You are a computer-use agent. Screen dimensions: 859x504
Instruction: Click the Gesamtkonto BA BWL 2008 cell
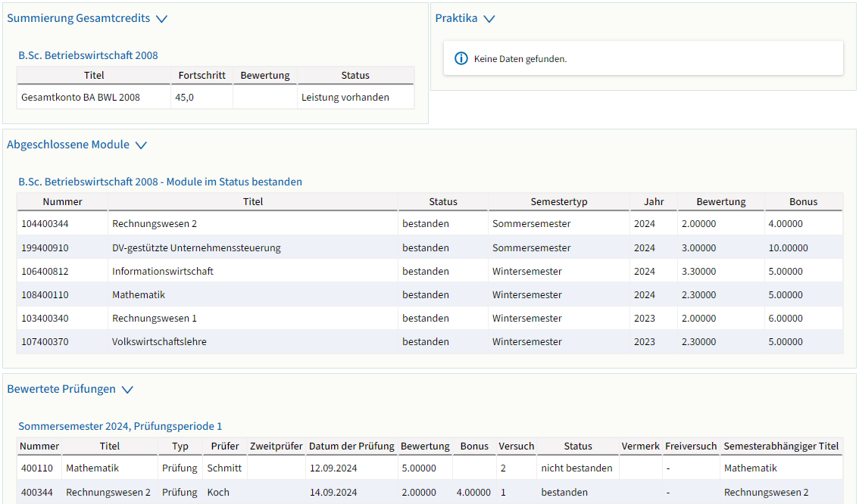pos(80,97)
